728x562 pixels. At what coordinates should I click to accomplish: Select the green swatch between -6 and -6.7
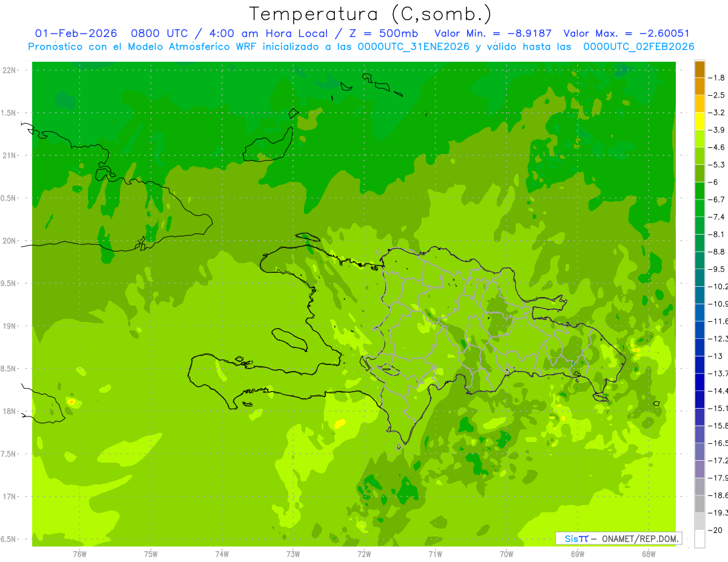(699, 191)
